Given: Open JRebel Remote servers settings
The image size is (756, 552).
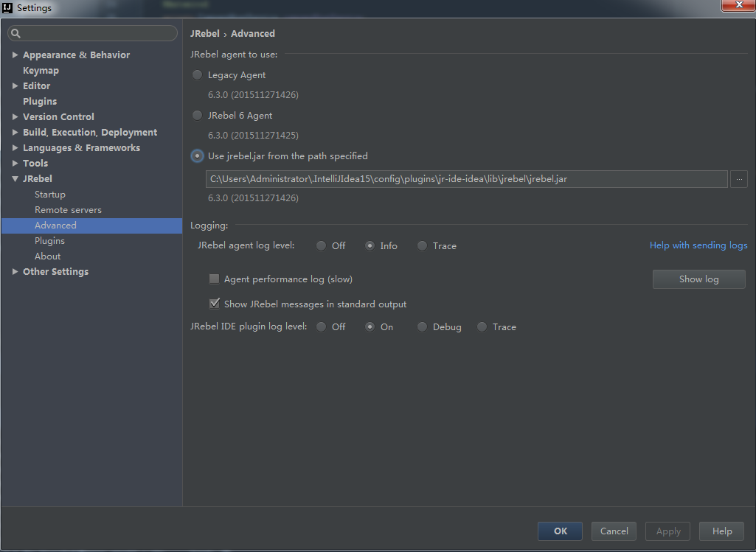Looking at the screenshot, I should pyautogui.click(x=68, y=210).
